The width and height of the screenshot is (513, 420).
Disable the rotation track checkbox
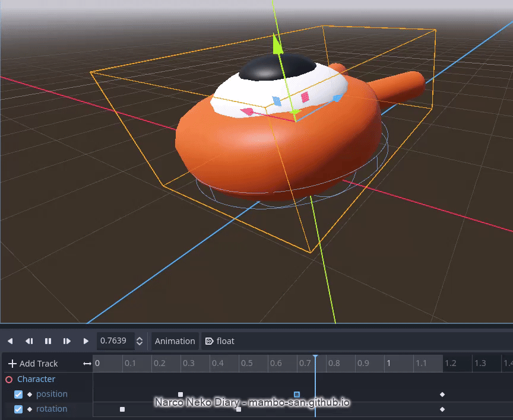(18, 409)
